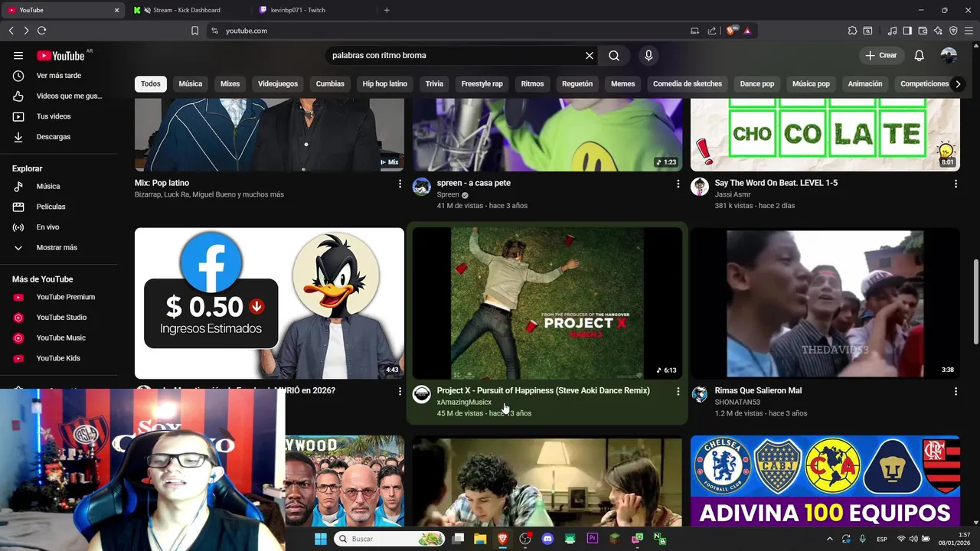This screenshot has width=980, height=551.
Task: Bookmark this page icon
Action: click(194, 31)
